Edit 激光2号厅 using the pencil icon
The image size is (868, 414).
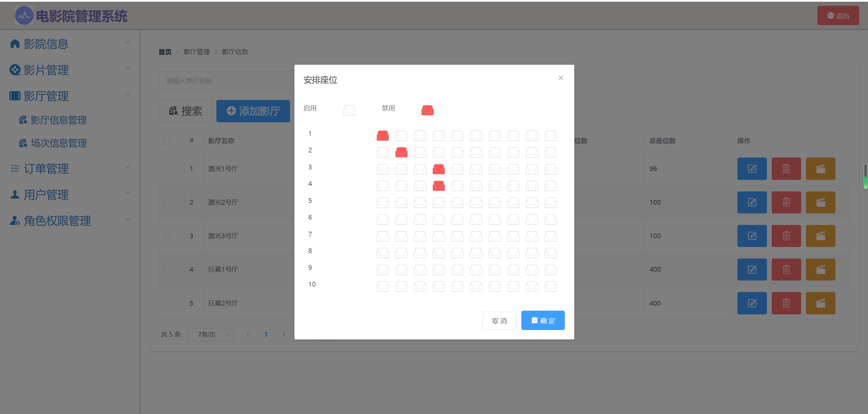(752, 202)
